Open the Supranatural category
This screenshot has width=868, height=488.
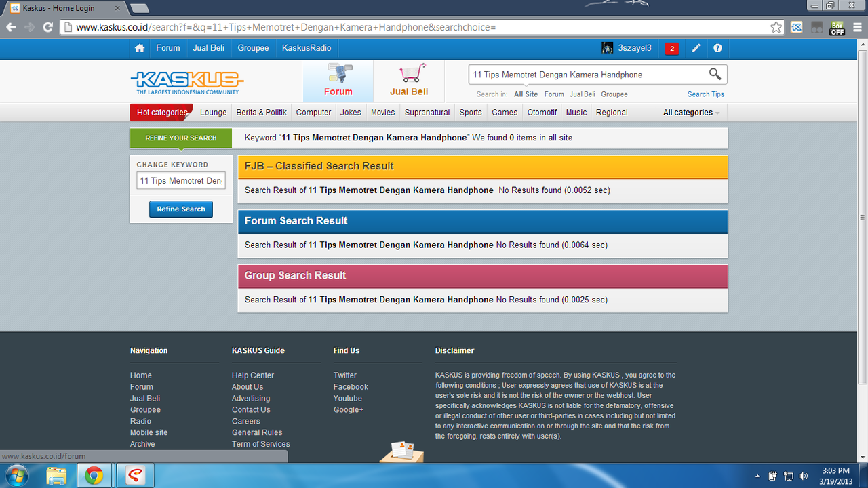pos(427,113)
